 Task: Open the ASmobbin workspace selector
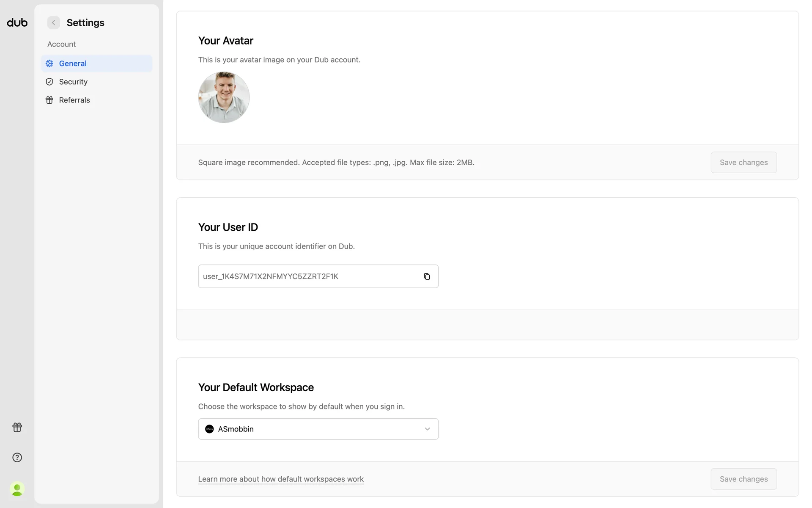pyautogui.click(x=318, y=429)
